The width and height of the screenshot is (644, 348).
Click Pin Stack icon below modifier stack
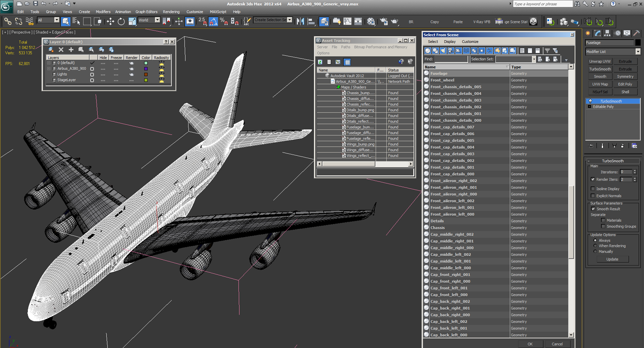(x=590, y=146)
